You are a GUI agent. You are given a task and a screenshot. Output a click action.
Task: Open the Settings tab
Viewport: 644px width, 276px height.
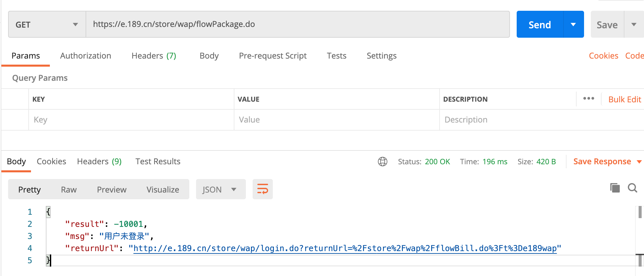coord(382,56)
